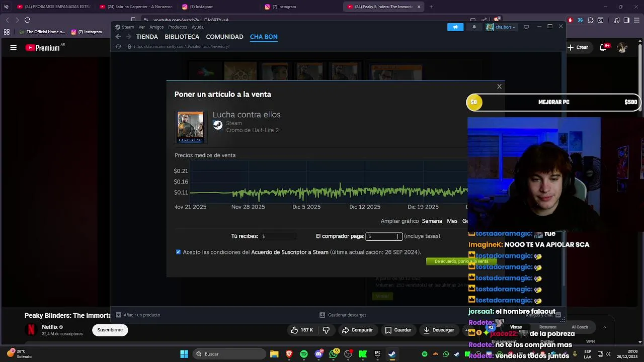
Task: Open the Amigos menu in Steam
Action: coord(156,27)
